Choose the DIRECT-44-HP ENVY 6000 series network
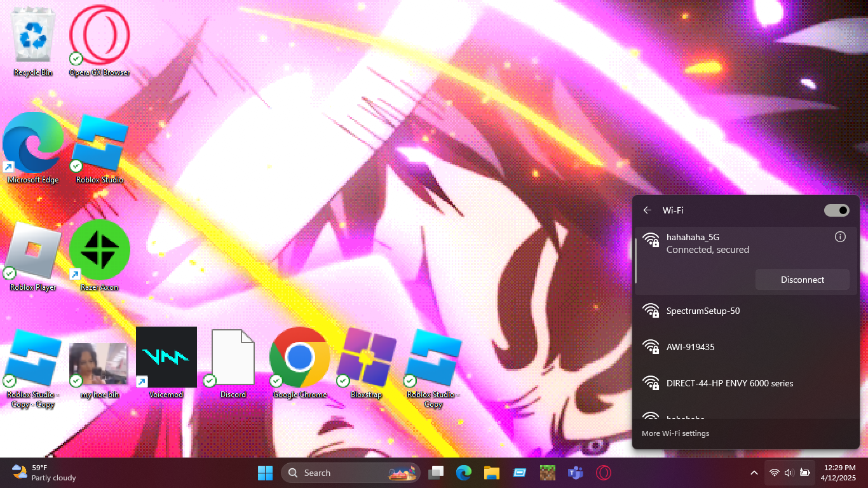Image resolution: width=868 pixels, height=488 pixels. click(x=746, y=383)
